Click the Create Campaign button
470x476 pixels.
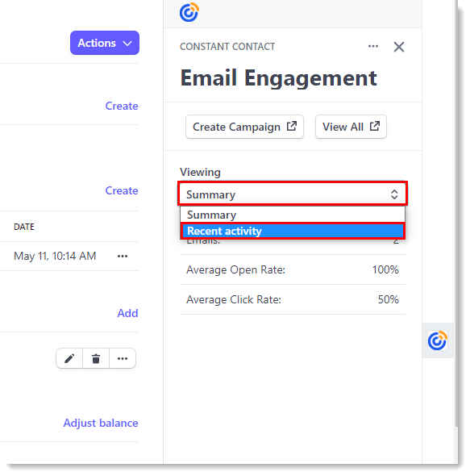click(x=244, y=127)
